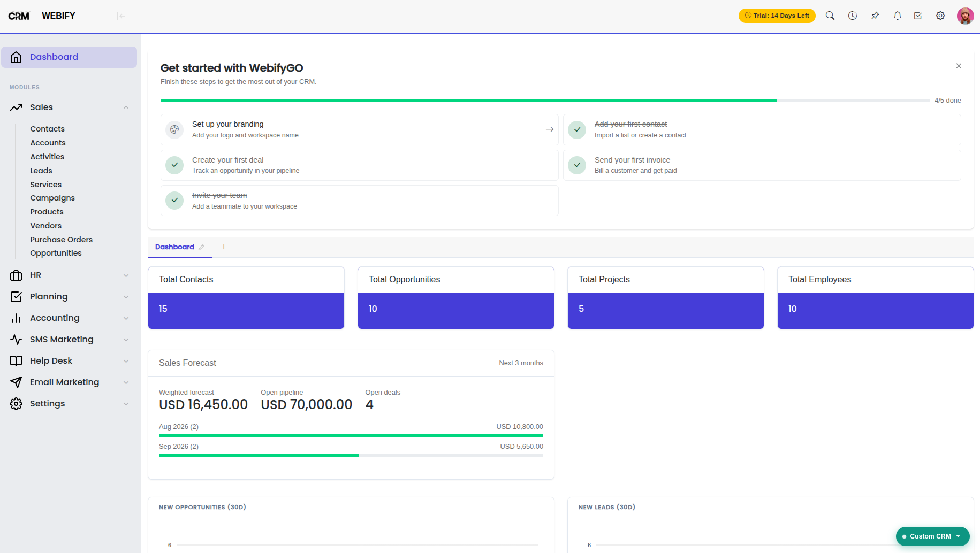Open the Total Contacts card
The image size is (980, 553).
pyautogui.click(x=246, y=297)
